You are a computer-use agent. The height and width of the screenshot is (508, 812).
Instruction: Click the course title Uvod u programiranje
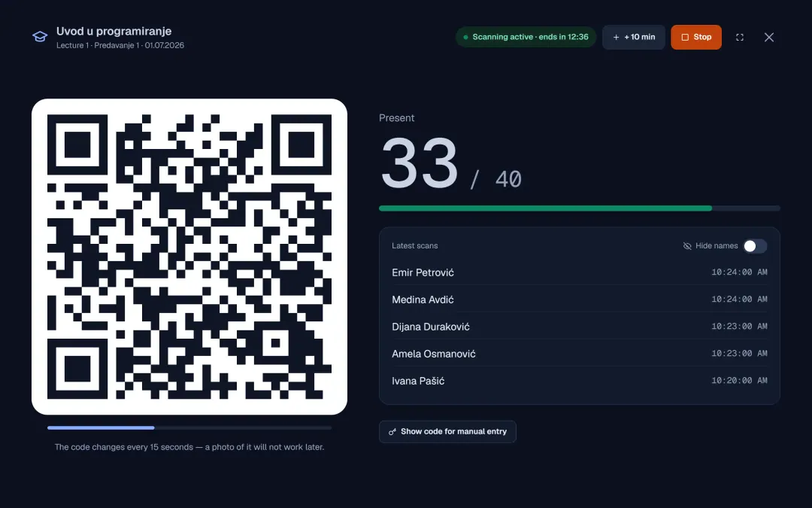[114, 31]
